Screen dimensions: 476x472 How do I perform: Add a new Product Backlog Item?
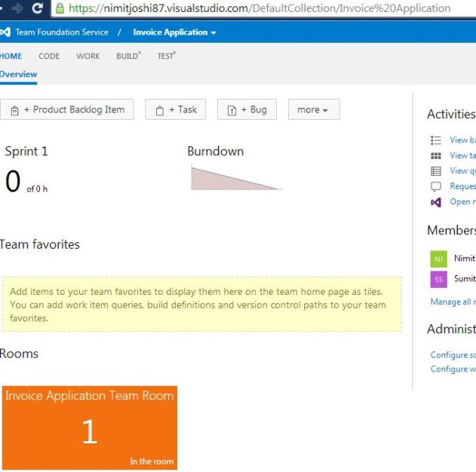pos(67,109)
